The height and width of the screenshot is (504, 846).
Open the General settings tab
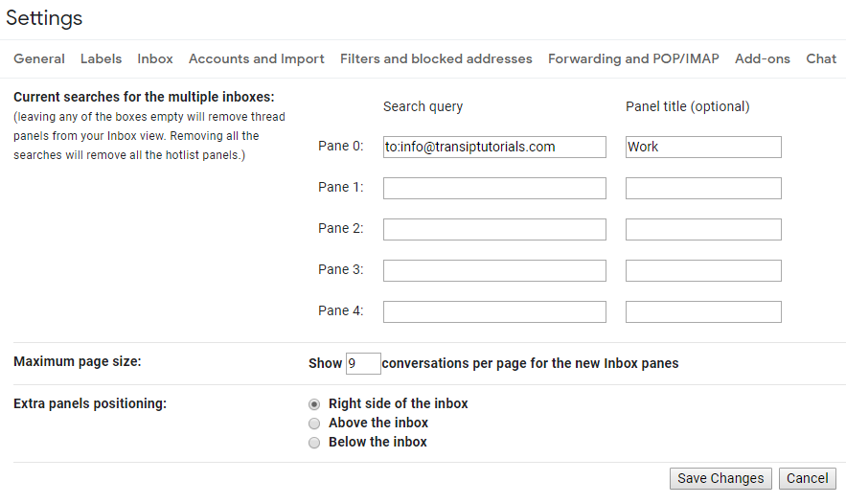click(x=39, y=58)
